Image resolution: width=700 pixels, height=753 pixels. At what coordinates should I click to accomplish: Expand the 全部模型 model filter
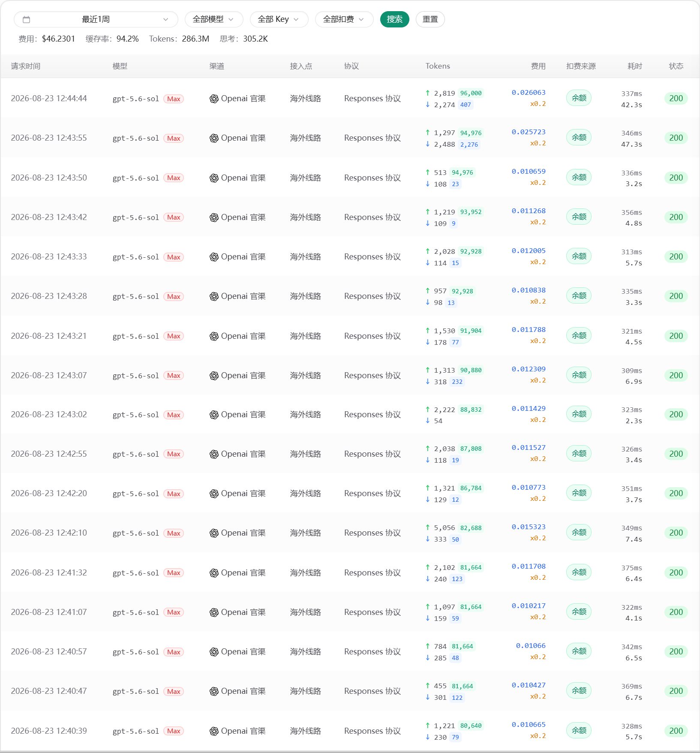214,19
